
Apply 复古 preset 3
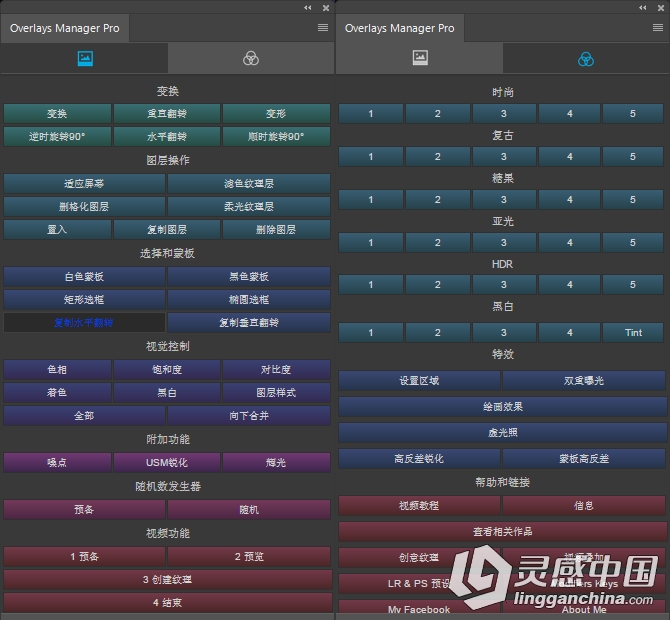pos(504,157)
